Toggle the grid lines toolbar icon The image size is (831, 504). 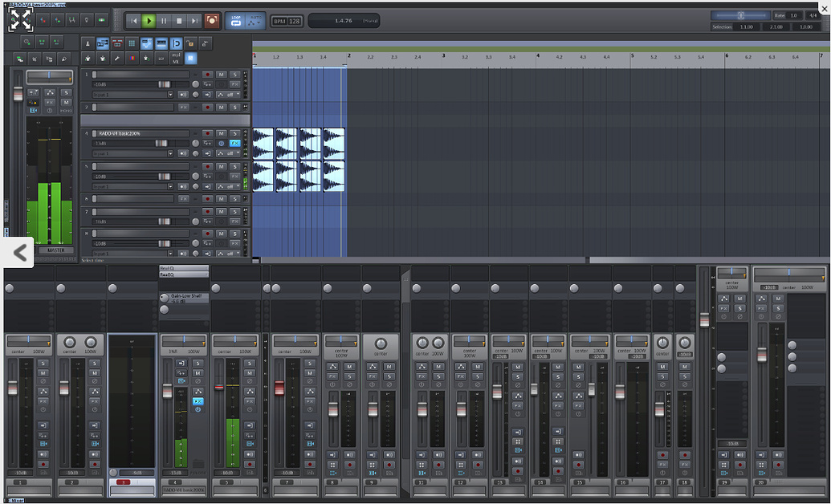(132, 43)
